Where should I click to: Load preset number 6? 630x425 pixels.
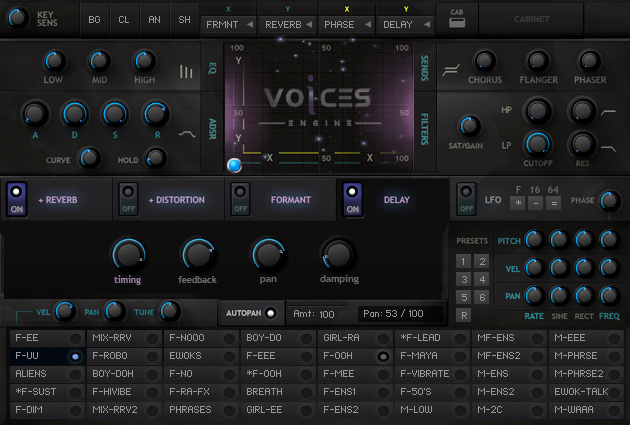(x=482, y=297)
